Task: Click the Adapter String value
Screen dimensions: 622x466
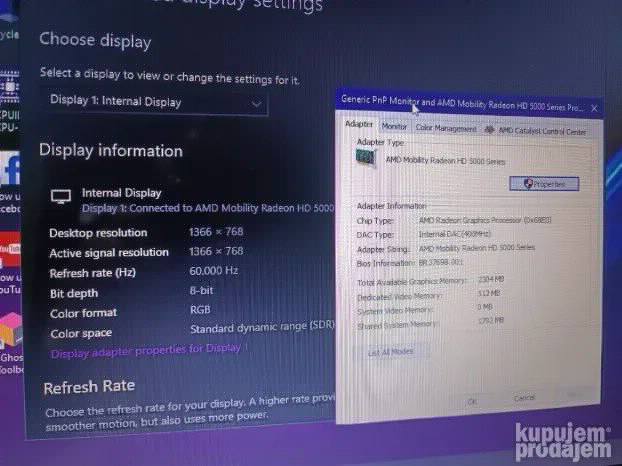Action: (476, 248)
